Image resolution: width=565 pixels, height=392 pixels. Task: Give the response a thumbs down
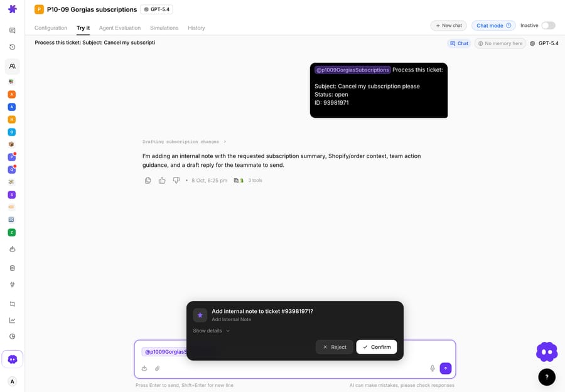176,181
